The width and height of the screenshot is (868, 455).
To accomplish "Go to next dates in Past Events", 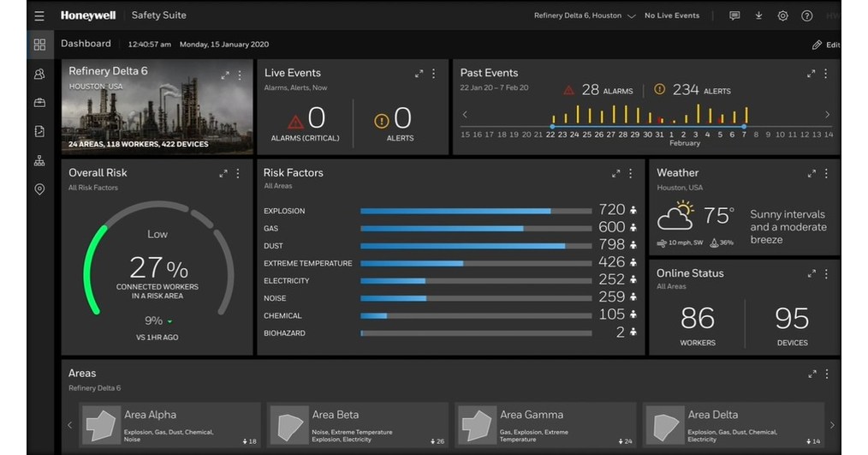I will (827, 115).
